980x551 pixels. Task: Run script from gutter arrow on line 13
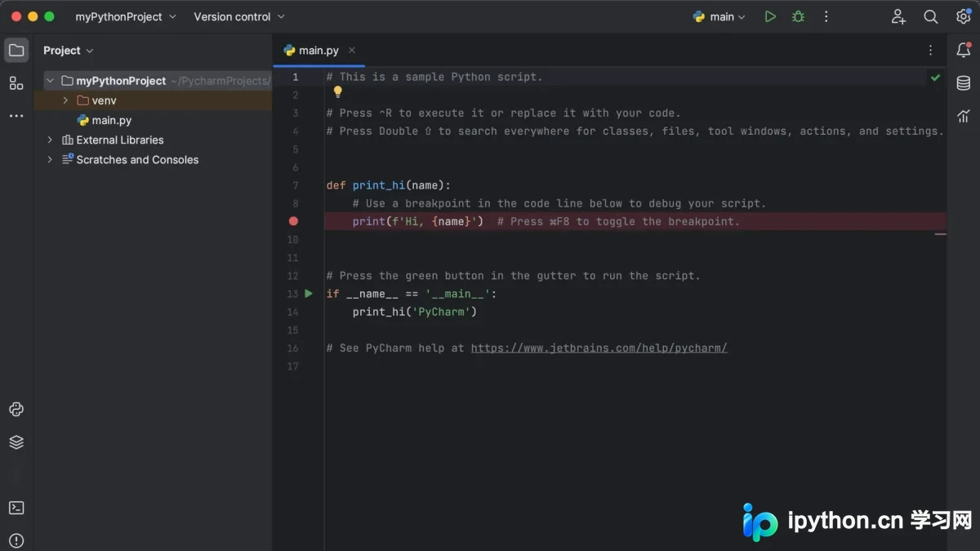(309, 293)
